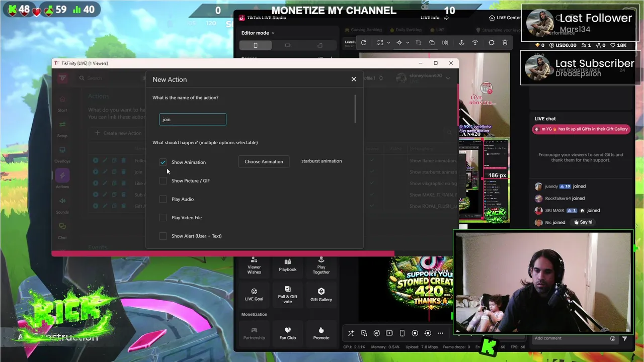Click the center-align crosshair icon in the source toolbar
Image resolution: width=644 pixels, height=362 pixels.
click(399, 43)
